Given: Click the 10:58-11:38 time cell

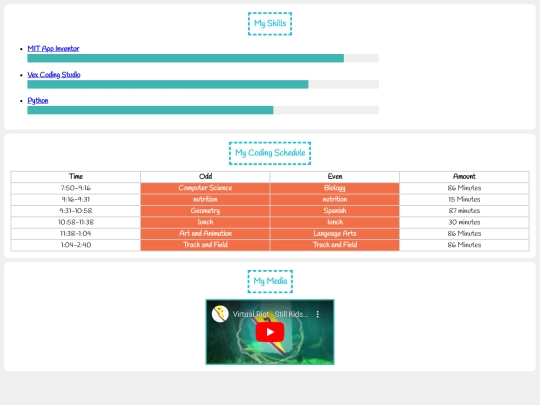Looking at the screenshot, I should [76, 222].
